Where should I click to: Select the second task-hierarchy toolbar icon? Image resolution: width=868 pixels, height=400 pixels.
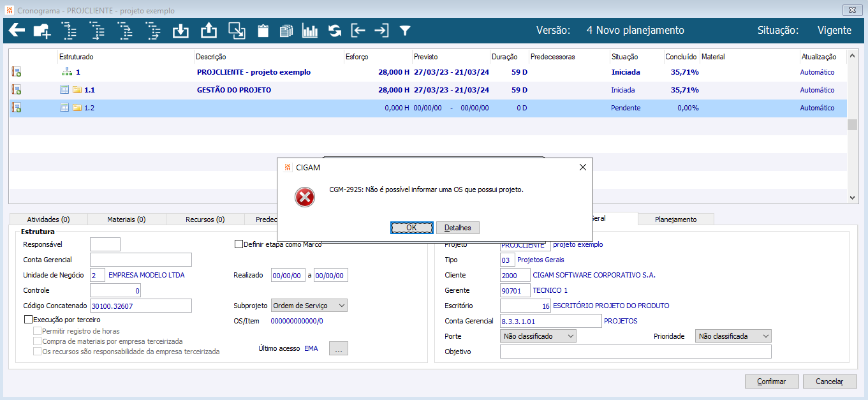coord(97,30)
